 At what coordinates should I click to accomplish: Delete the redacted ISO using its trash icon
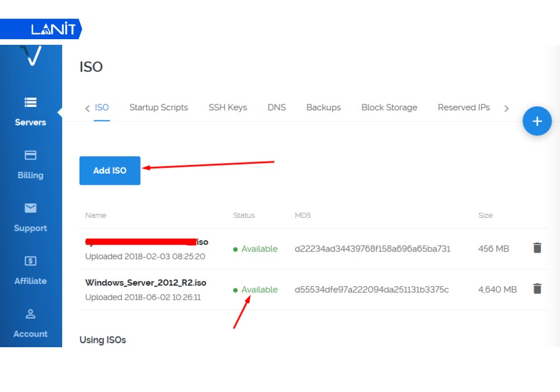(537, 248)
